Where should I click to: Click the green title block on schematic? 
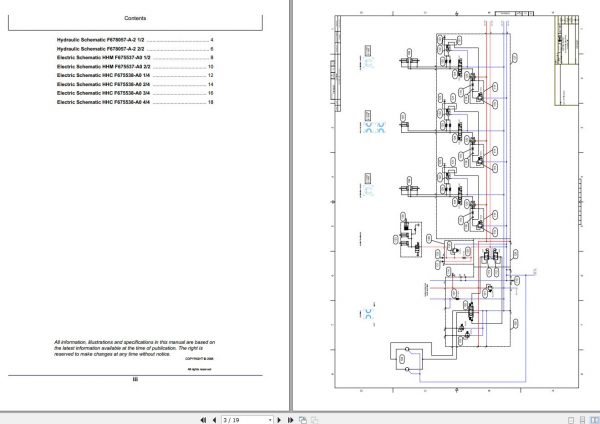567,60
